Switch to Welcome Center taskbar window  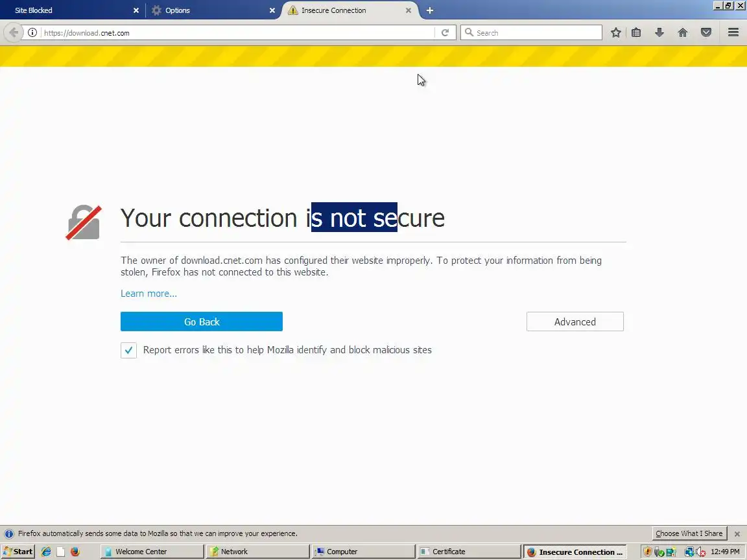(x=152, y=552)
